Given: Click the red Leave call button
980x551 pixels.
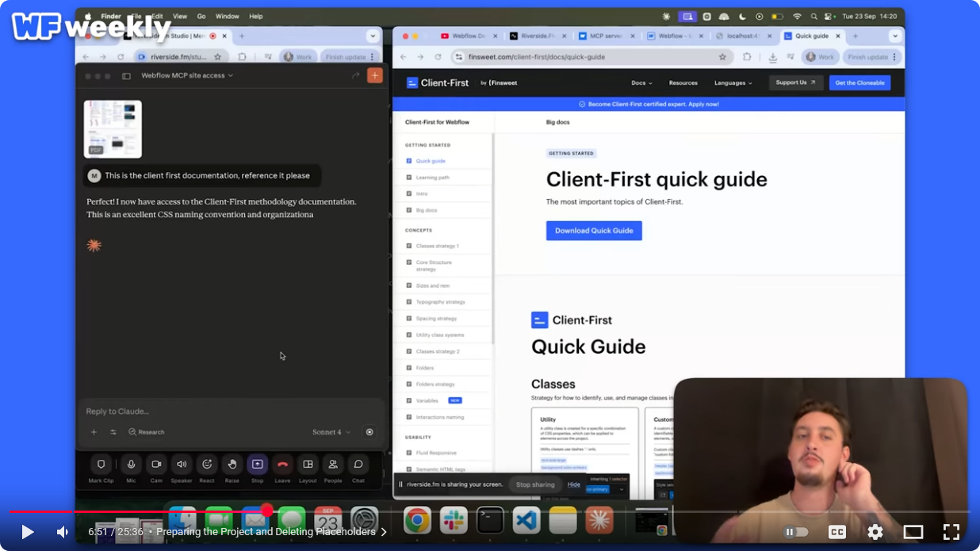Looking at the screenshot, I should click(282, 465).
